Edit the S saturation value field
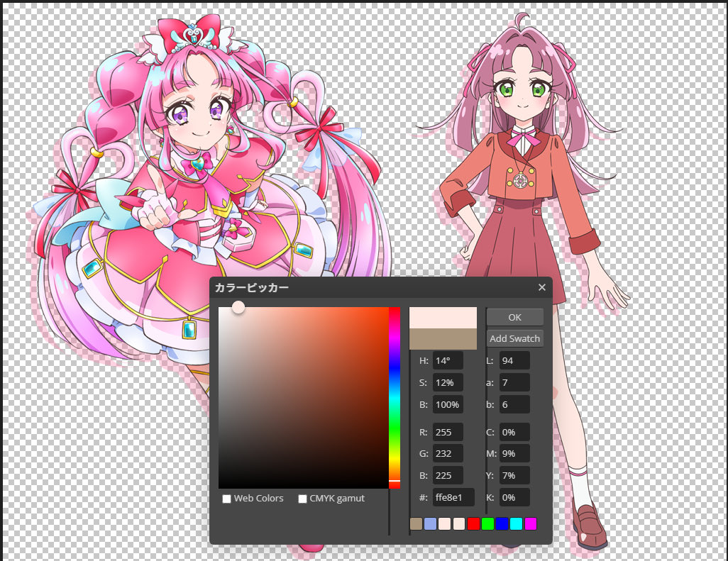Screen dimensions: 728x561 448,382
